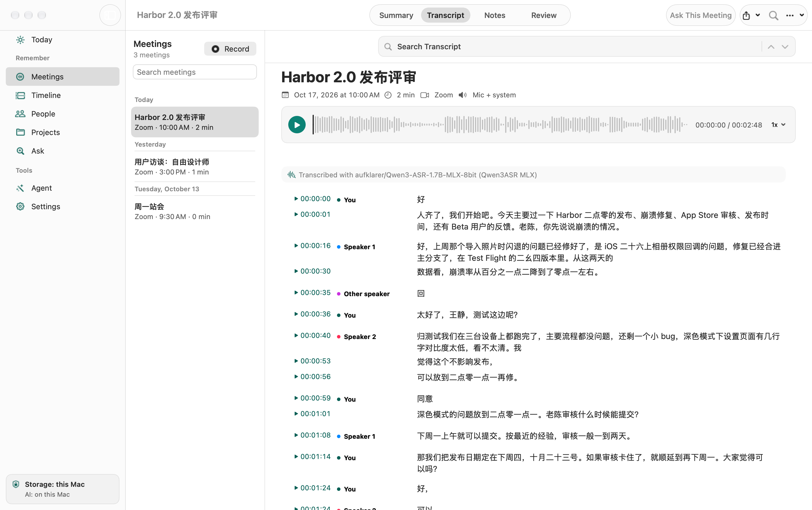The image size is (812, 510).
Task: Jump to previous transcript search match
Action: point(771,47)
